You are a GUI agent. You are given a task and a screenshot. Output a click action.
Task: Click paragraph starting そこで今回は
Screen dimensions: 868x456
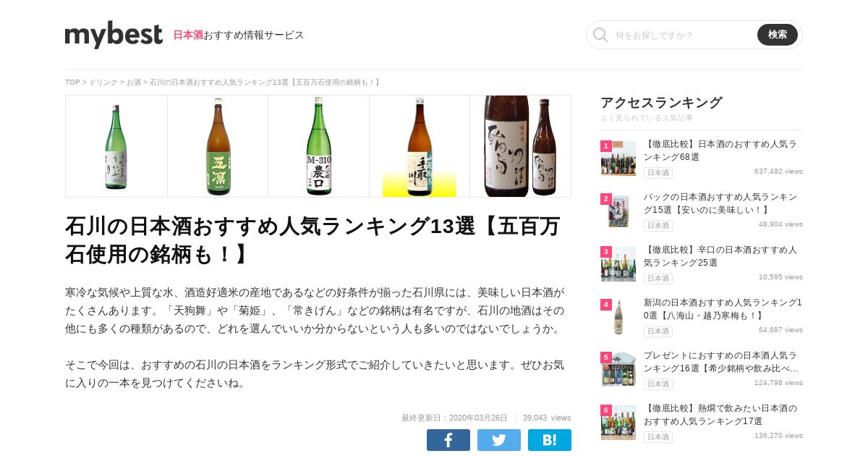[315, 373]
